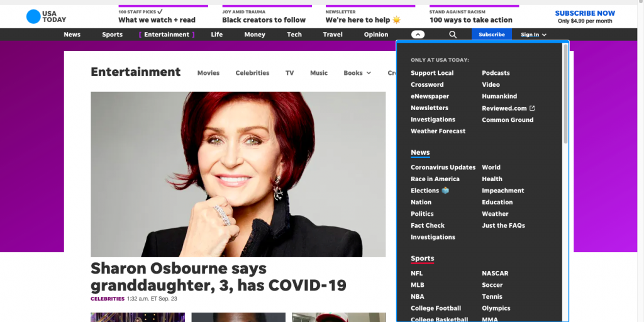The width and height of the screenshot is (644, 322).
Task: Select Coronavirus Updates in the News menu
Action: [443, 167]
